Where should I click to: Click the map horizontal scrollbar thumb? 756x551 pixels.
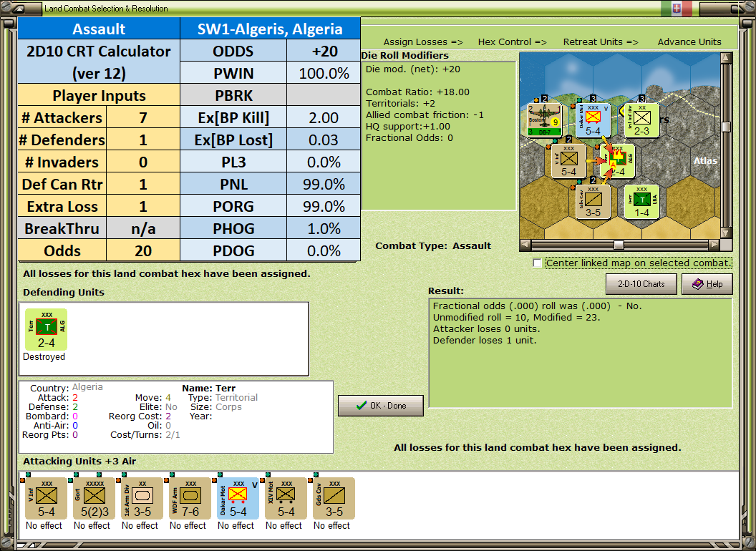tap(619, 245)
